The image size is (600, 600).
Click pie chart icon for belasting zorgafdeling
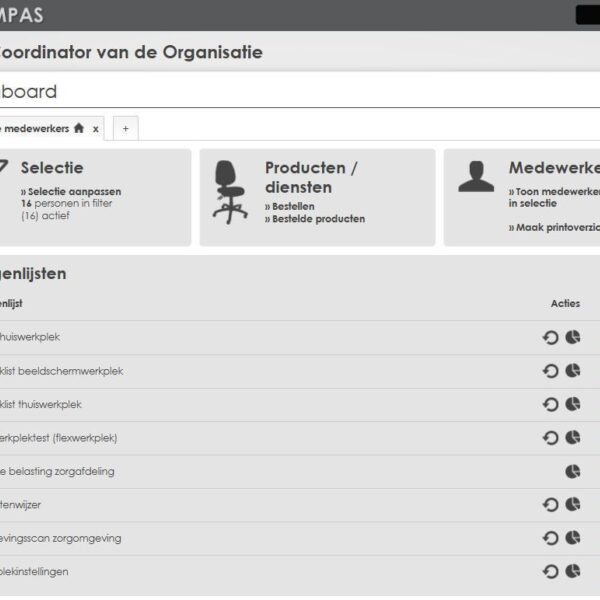pos(573,471)
